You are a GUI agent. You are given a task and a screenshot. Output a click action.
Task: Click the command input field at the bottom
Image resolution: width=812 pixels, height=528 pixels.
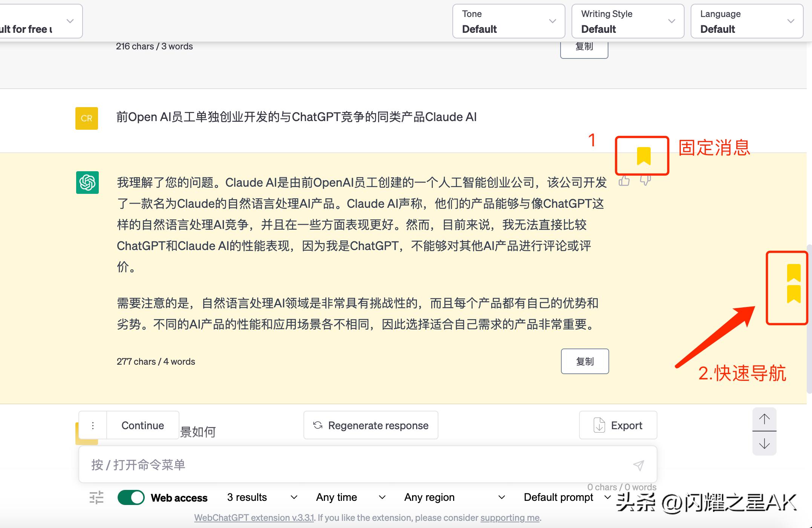coord(339,465)
